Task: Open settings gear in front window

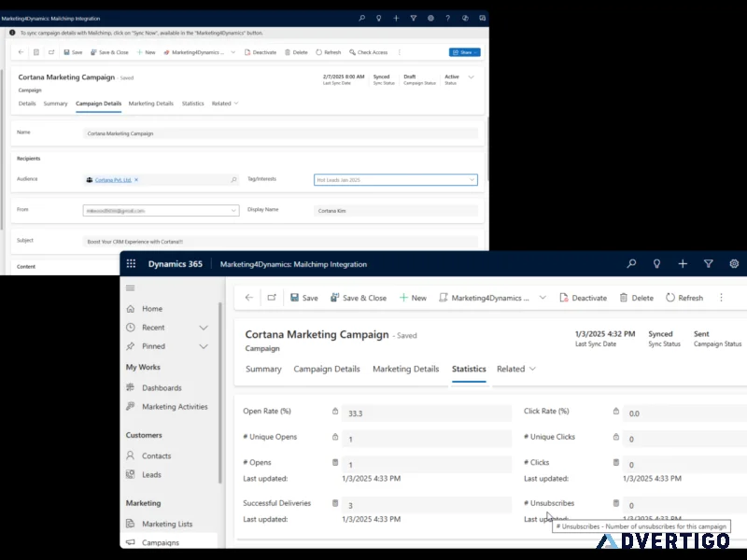Action: [x=734, y=263]
